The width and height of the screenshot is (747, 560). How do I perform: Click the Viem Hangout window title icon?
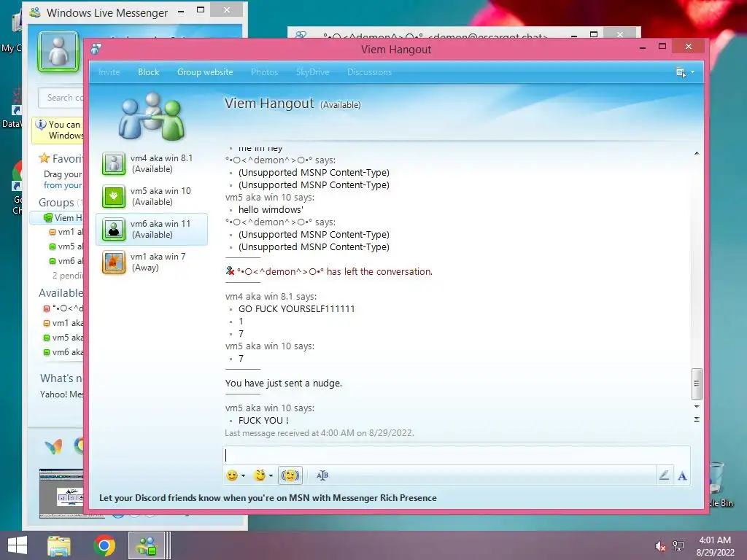pos(96,49)
